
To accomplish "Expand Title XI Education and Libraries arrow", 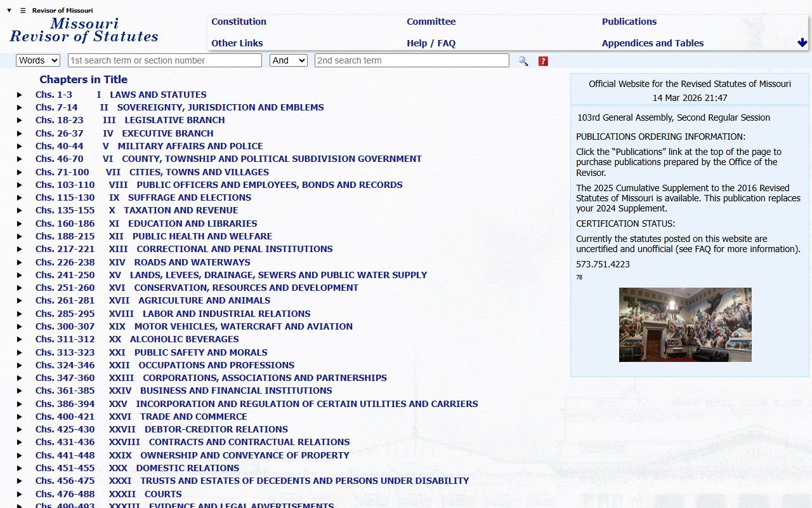I will (x=20, y=224).
